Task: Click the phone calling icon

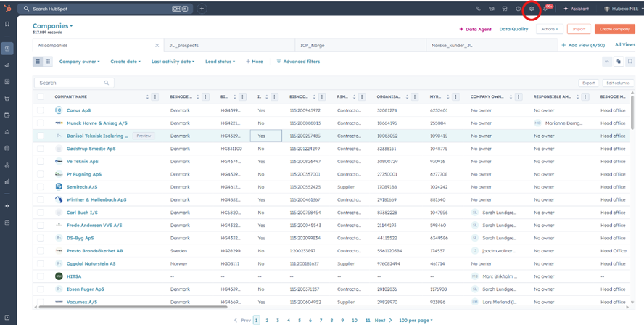Action: click(478, 9)
